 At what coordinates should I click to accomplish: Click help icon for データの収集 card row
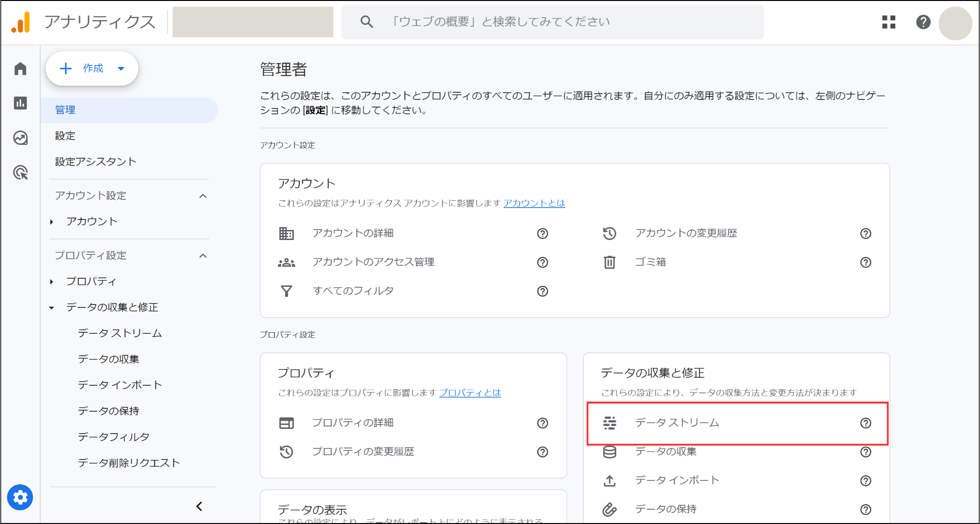866,451
